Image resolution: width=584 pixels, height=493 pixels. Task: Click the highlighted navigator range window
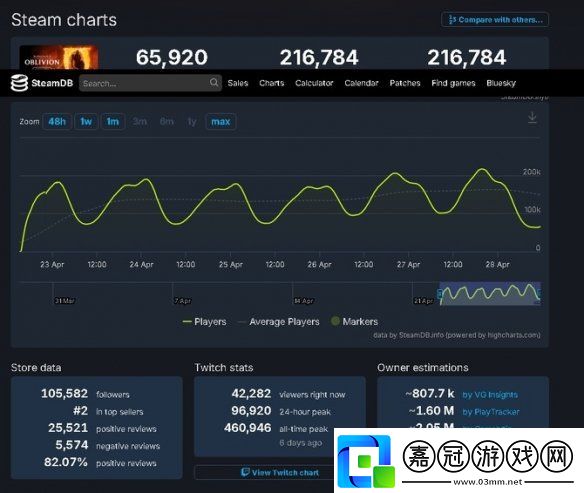(x=490, y=294)
